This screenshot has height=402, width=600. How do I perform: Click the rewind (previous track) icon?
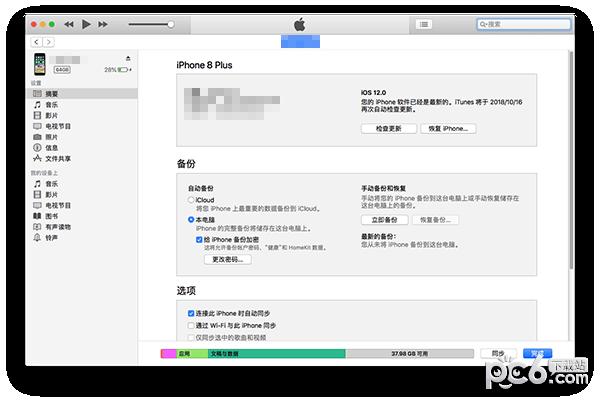point(68,23)
